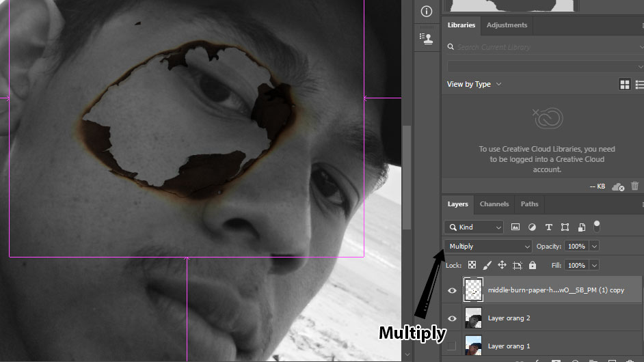Click the library search magnifier icon
Image resolution: width=644 pixels, height=362 pixels.
coord(451,47)
